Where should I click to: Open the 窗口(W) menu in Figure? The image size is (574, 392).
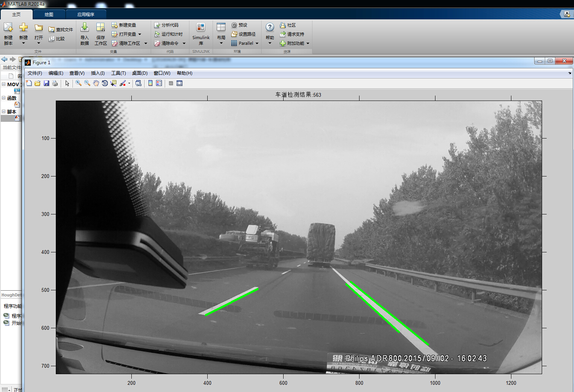click(162, 73)
